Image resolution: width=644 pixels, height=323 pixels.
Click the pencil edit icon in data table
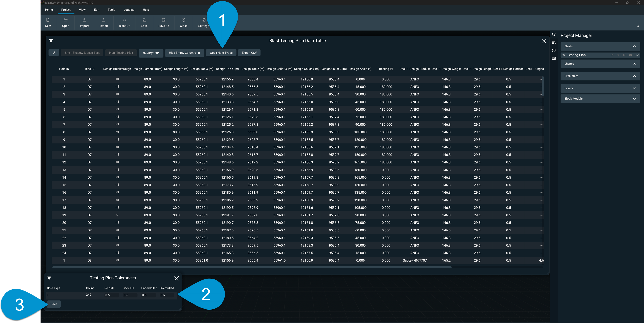pos(54,52)
